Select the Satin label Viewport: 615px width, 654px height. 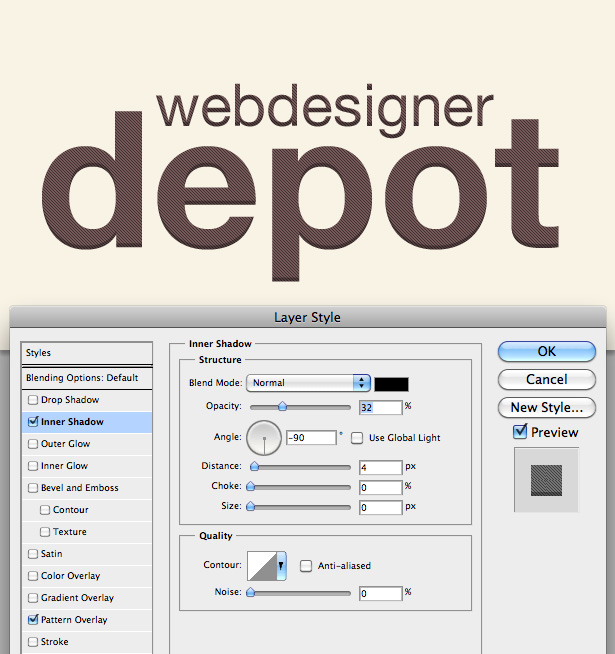coord(52,554)
